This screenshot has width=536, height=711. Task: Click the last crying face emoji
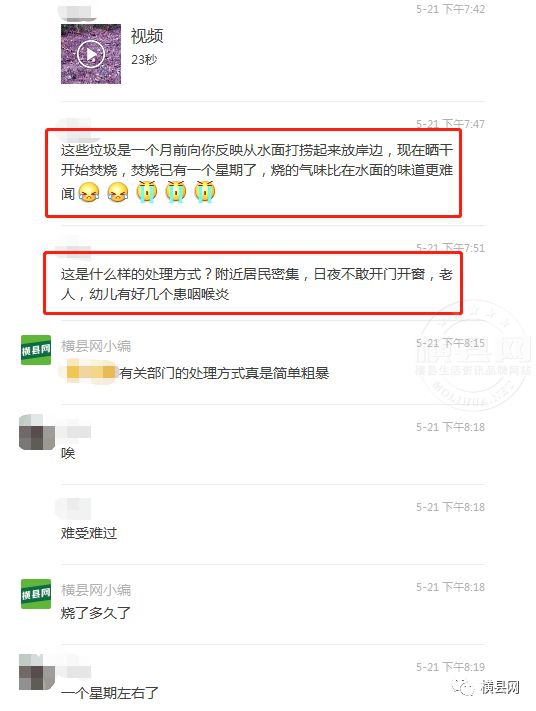[205, 192]
